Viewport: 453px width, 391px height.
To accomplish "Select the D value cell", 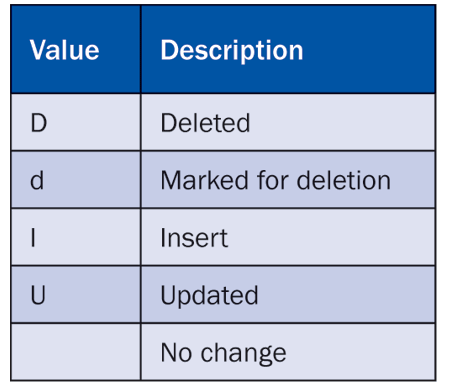I will pyautogui.click(x=76, y=122).
